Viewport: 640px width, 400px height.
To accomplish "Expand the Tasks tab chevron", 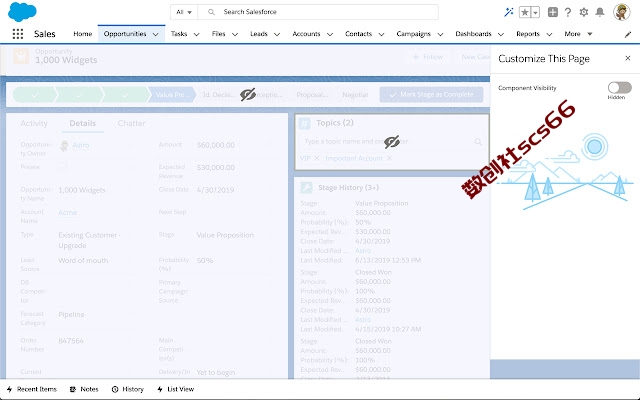I will [196, 35].
